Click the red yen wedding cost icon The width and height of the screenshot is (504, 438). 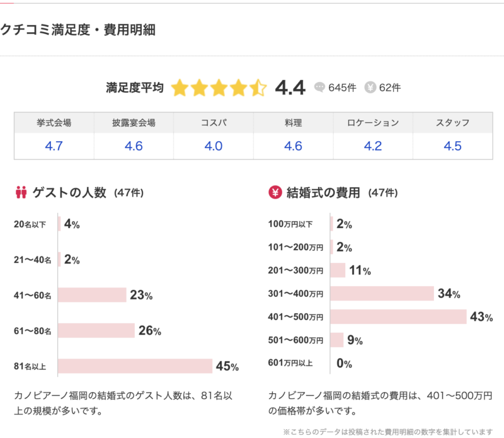click(x=275, y=193)
